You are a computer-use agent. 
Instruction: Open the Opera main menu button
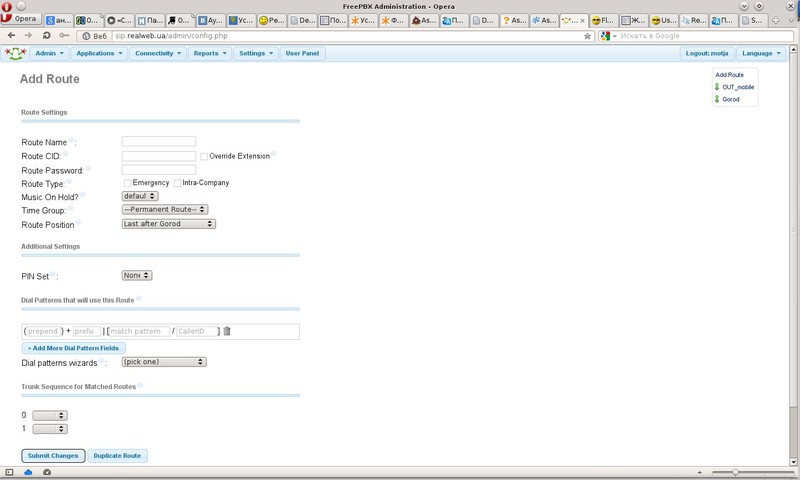click(20, 19)
